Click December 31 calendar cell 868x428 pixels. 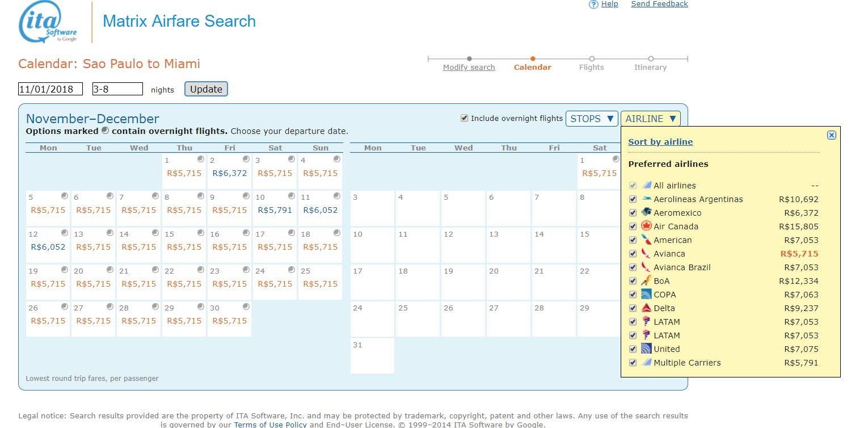click(372, 356)
